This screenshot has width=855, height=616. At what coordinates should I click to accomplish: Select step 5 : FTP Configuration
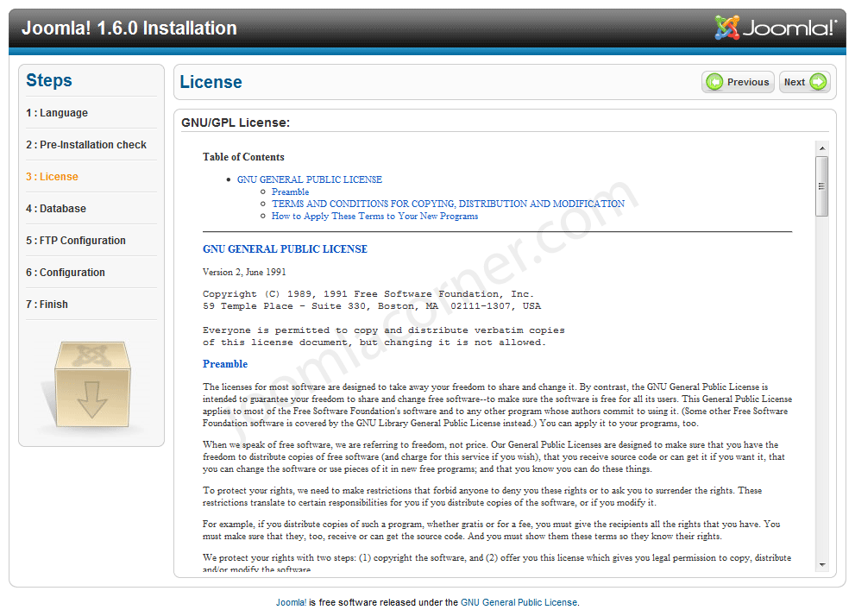coord(76,241)
